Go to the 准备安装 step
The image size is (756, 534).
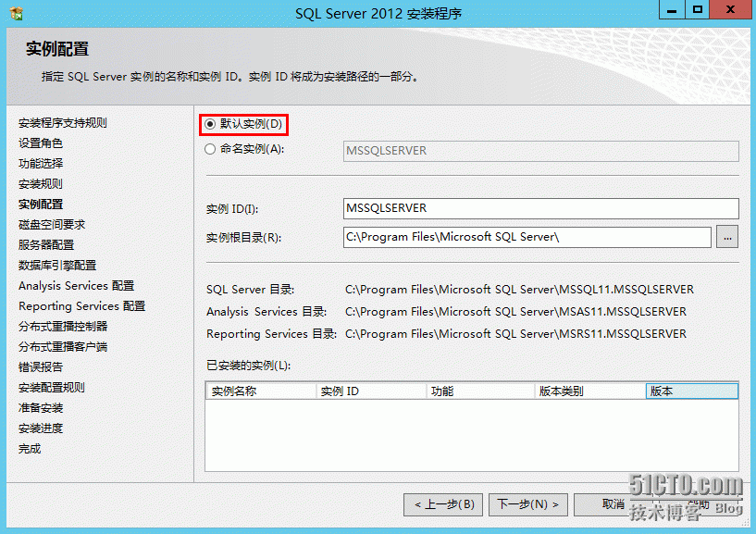point(41,407)
